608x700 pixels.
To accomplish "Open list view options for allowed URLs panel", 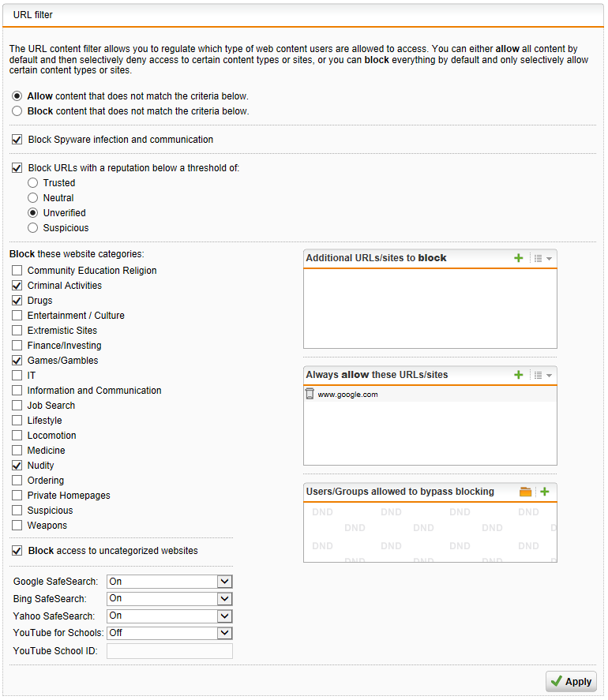I will coord(538,375).
